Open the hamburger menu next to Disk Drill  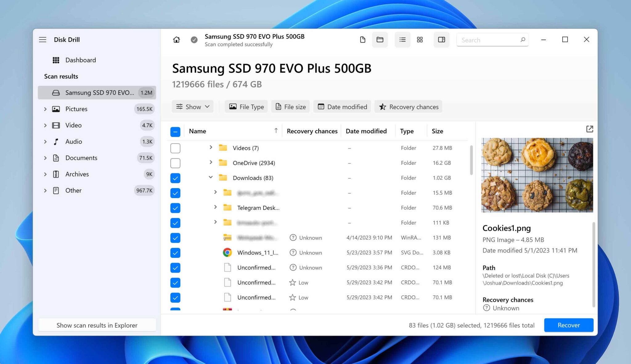[x=43, y=39]
